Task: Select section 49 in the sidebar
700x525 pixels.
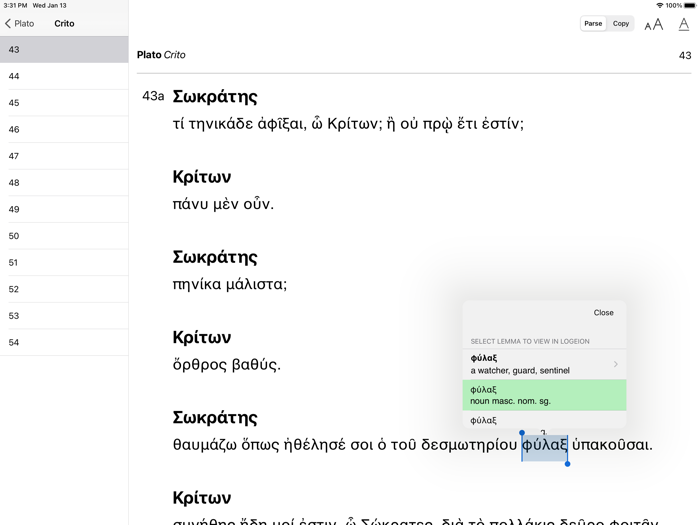Action: 64,209
